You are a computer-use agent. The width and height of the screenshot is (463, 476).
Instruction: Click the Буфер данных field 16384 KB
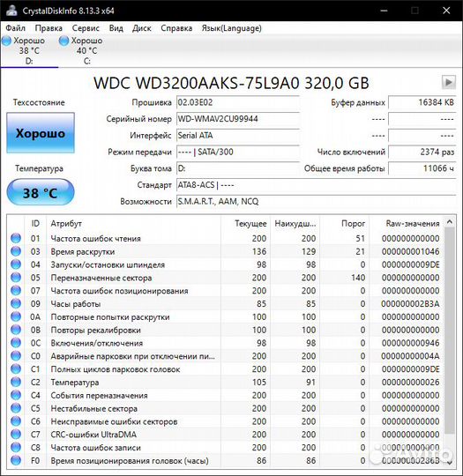(422, 102)
